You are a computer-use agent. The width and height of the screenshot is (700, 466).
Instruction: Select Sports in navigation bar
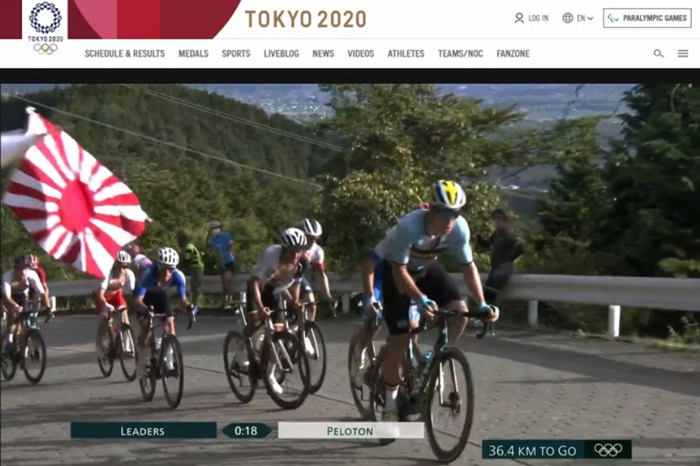point(236,54)
